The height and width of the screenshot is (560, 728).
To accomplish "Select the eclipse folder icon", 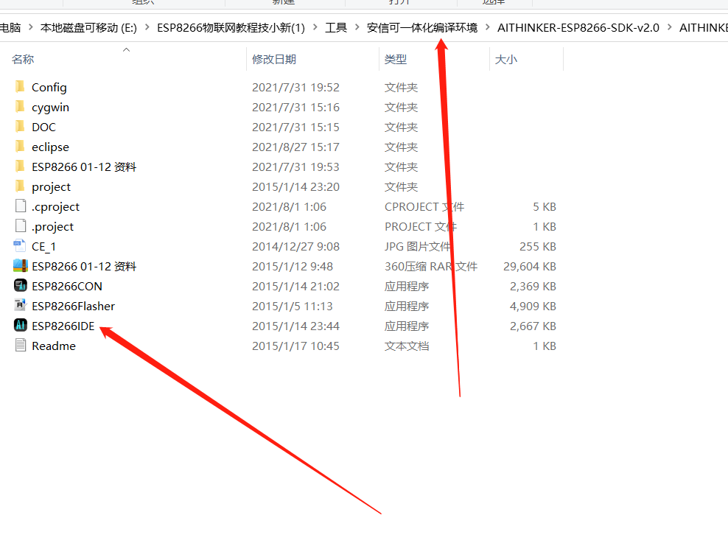I will [20, 147].
